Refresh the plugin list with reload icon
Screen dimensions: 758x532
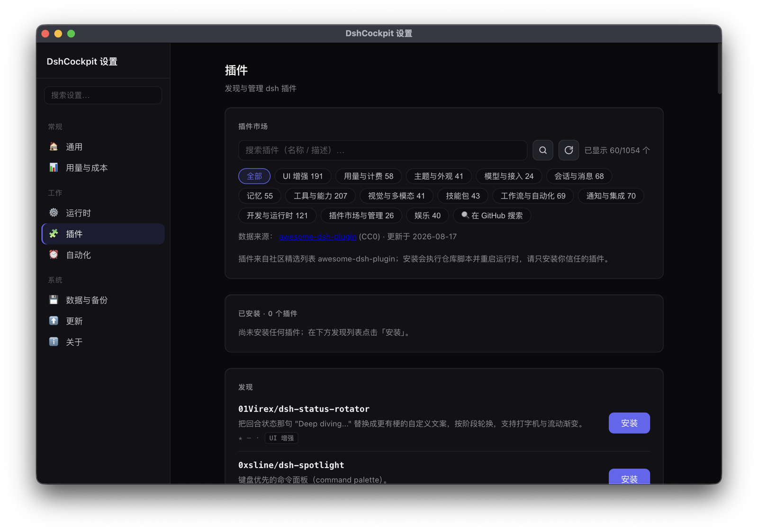(x=568, y=150)
